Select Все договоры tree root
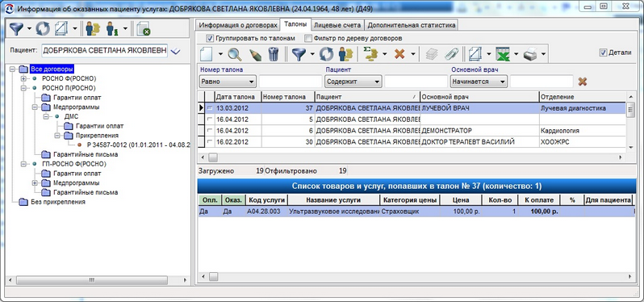644x302 pixels. (x=52, y=69)
